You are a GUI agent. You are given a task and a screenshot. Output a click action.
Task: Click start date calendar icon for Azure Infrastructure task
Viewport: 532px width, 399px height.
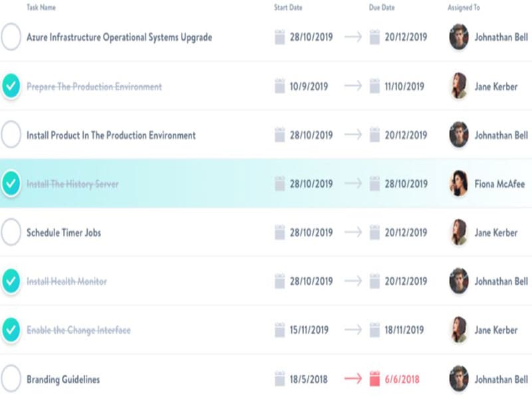point(280,37)
